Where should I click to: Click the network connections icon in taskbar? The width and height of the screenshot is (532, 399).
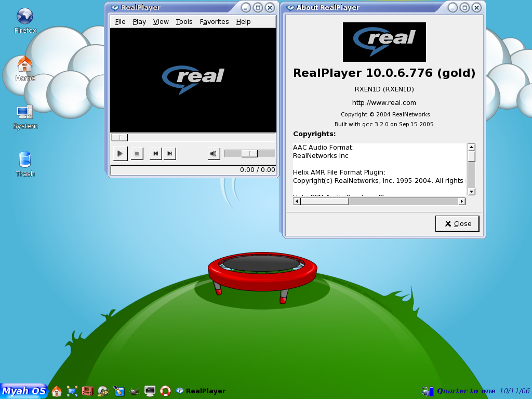click(x=72, y=391)
